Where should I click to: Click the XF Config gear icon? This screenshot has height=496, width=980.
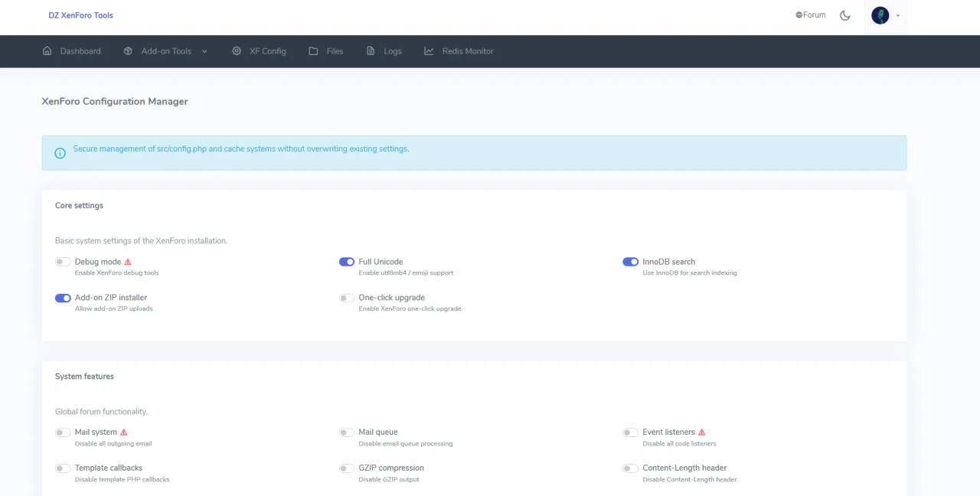pos(237,51)
